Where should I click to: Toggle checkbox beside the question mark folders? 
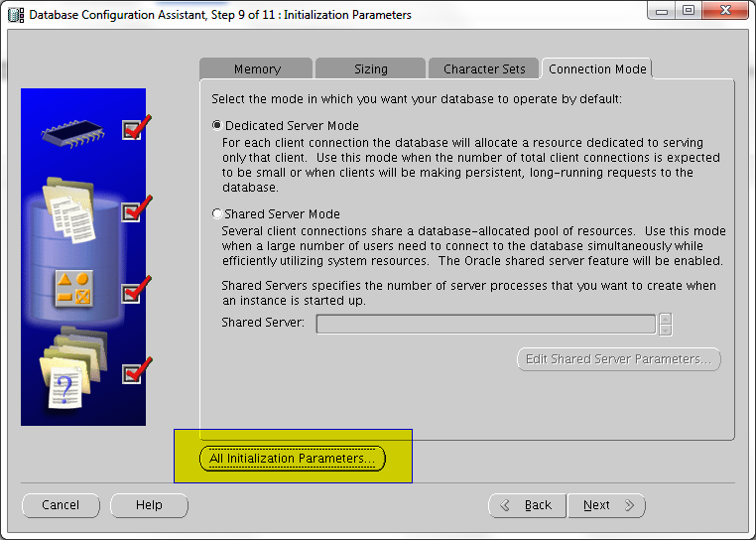132,373
